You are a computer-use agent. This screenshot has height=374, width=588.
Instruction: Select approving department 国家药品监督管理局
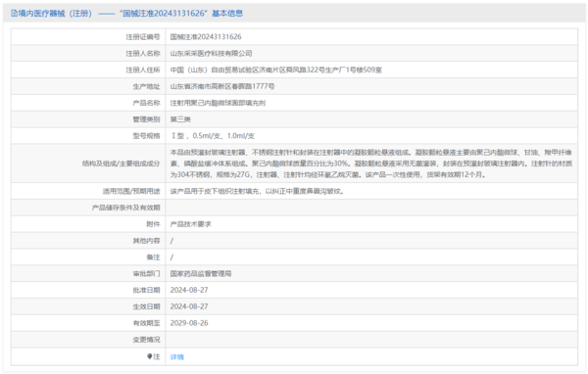pyautogui.click(x=201, y=273)
